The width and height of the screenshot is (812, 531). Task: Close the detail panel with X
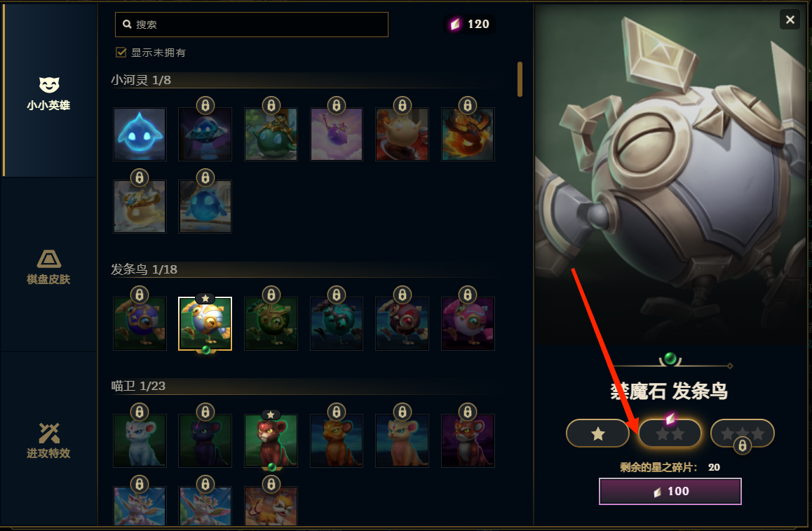(x=790, y=20)
